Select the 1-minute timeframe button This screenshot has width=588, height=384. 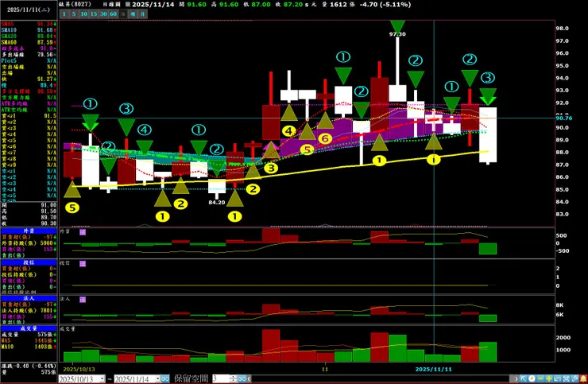64,14
